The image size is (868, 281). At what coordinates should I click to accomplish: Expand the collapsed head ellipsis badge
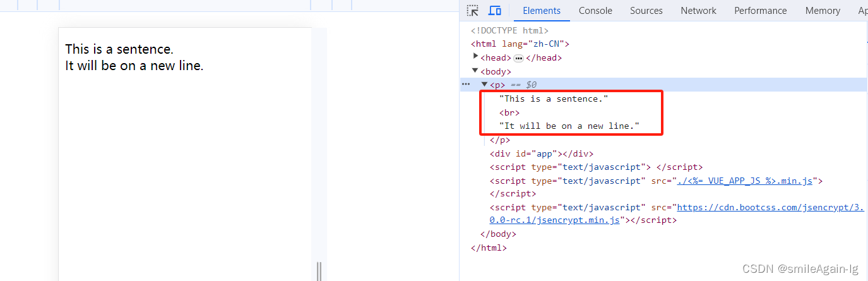pyautogui.click(x=518, y=58)
